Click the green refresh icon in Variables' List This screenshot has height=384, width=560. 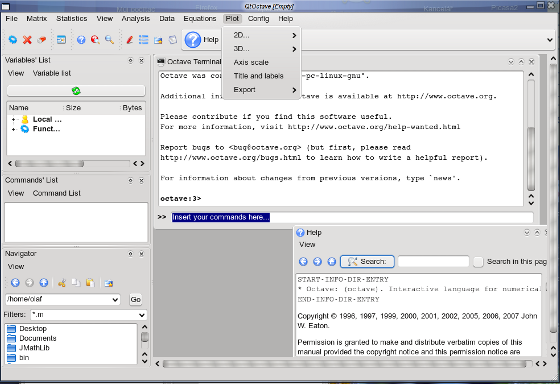click(76, 91)
